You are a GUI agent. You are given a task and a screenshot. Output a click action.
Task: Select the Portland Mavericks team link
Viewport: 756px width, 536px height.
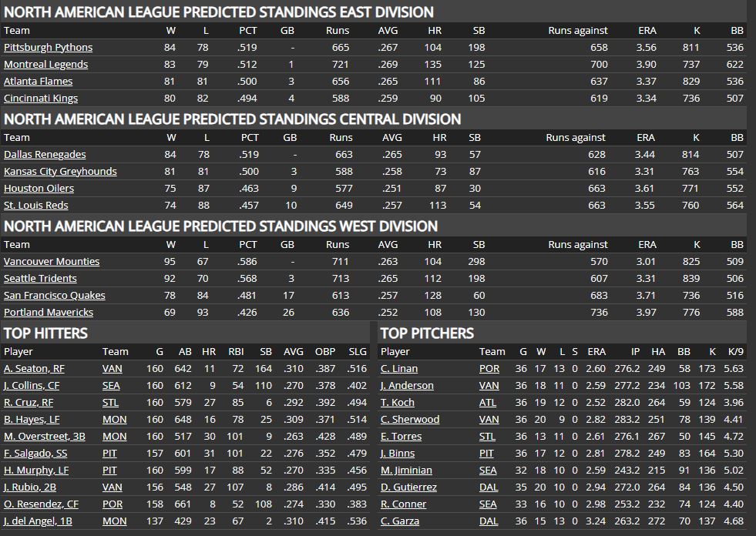coord(49,313)
